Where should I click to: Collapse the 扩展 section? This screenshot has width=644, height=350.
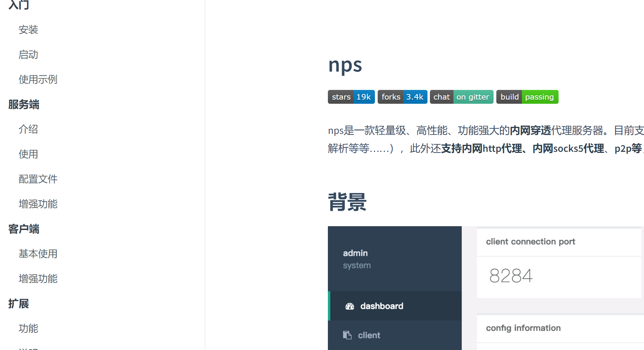tap(18, 304)
